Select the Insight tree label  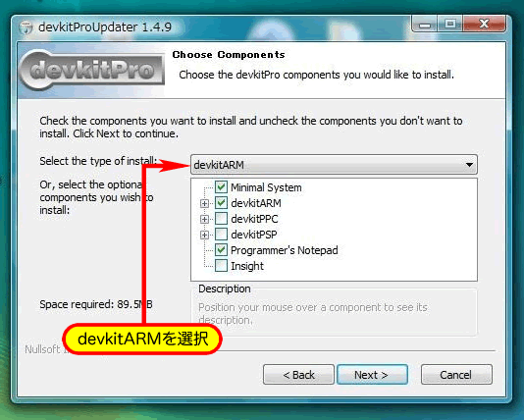click(247, 266)
